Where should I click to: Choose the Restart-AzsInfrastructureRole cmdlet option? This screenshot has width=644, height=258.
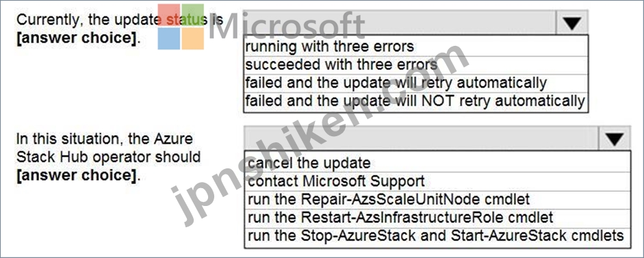437,218
